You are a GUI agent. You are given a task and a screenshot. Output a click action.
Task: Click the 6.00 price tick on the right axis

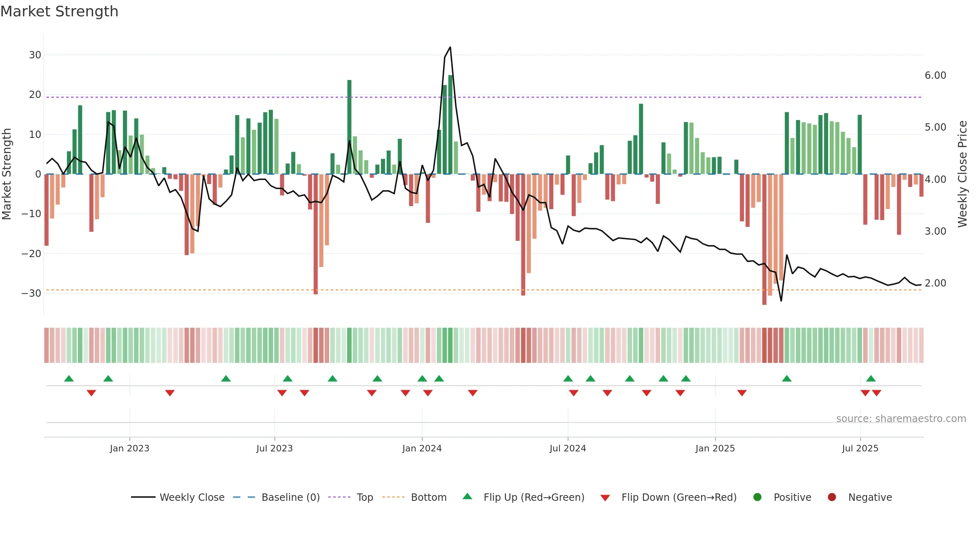tap(935, 75)
